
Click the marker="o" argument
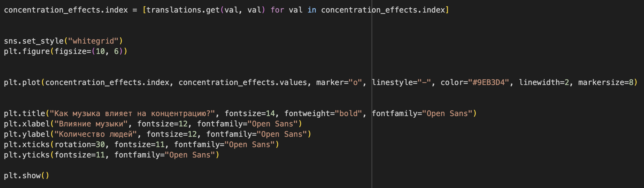(339, 82)
